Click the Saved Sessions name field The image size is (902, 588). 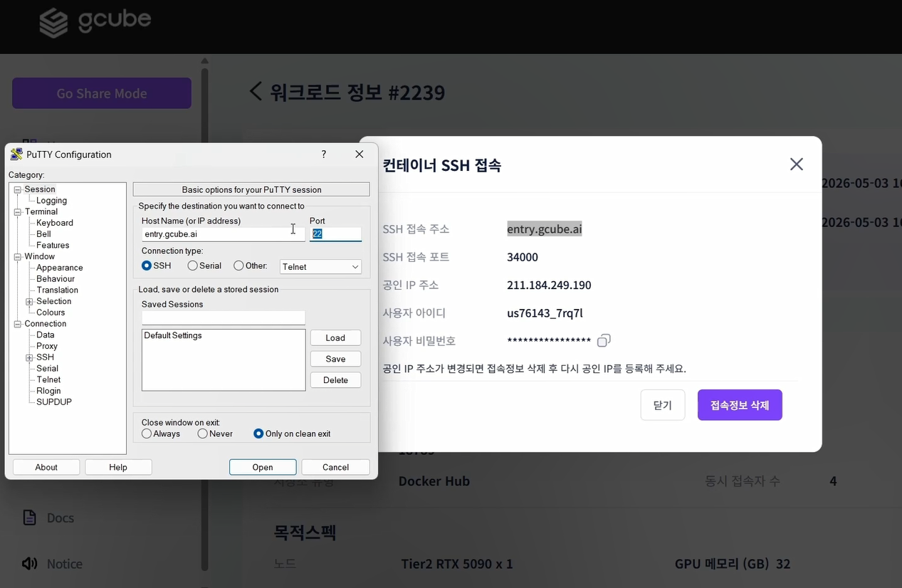click(x=224, y=317)
